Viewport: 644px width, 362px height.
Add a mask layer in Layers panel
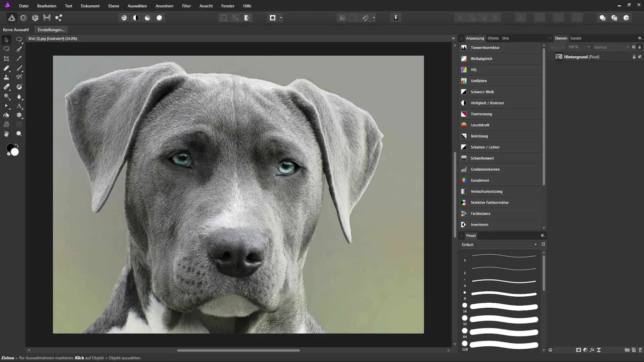pyautogui.click(x=579, y=350)
